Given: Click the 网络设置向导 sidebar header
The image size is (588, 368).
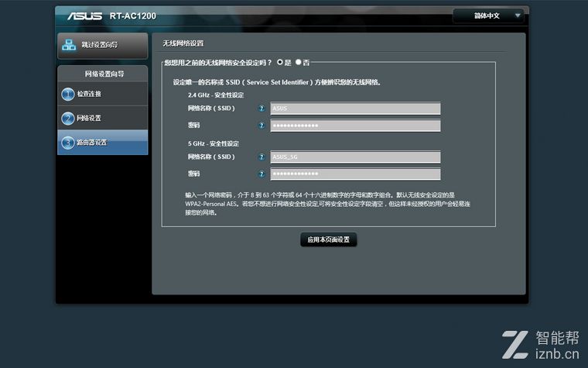Looking at the screenshot, I should click(x=104, y=74).
